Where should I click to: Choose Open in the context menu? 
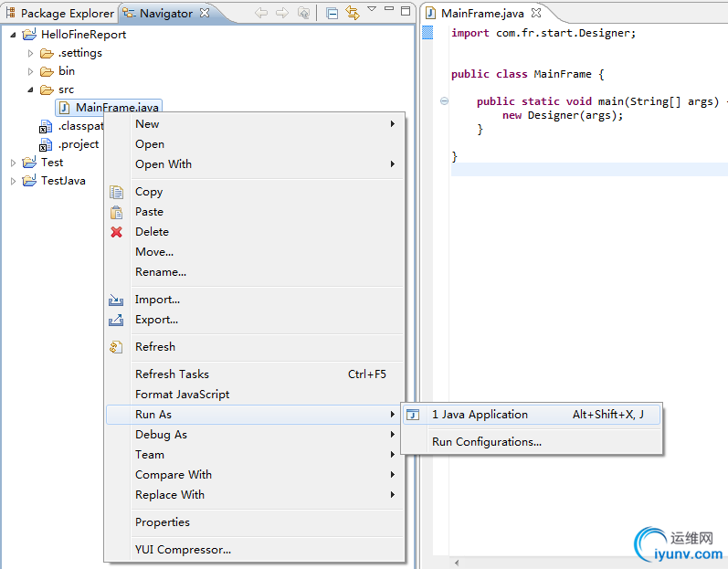click(256, 144)
